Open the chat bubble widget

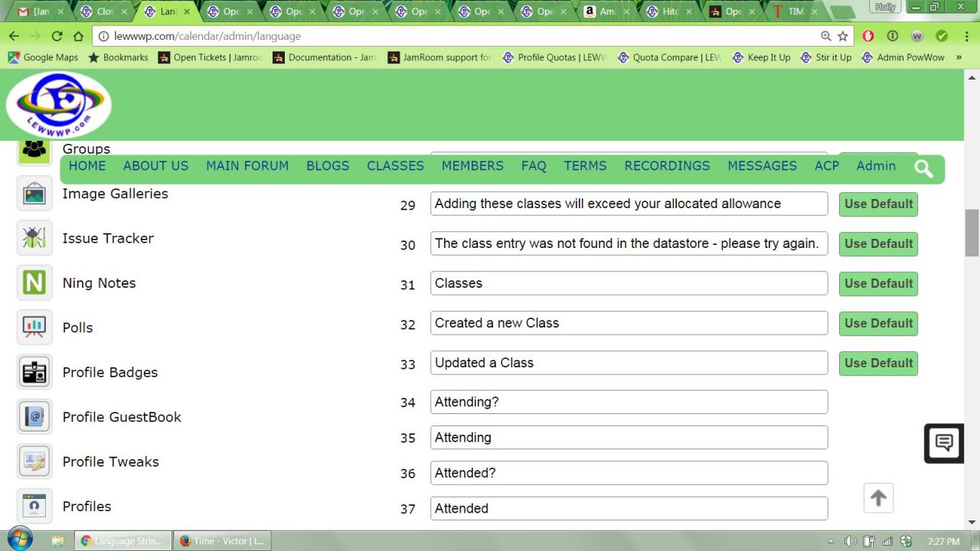tap(944, 443)
